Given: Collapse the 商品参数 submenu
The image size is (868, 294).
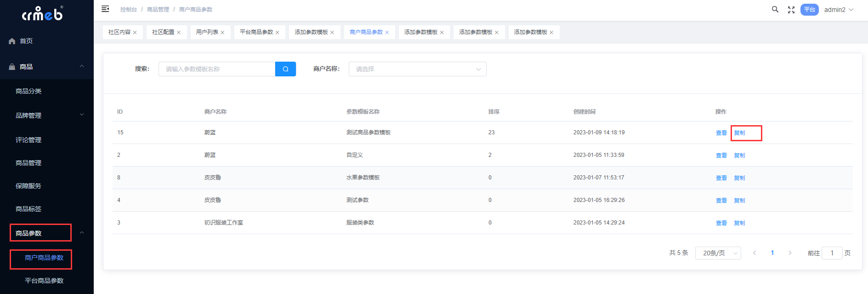Looking at the screenshot, I should click(82, 233).
